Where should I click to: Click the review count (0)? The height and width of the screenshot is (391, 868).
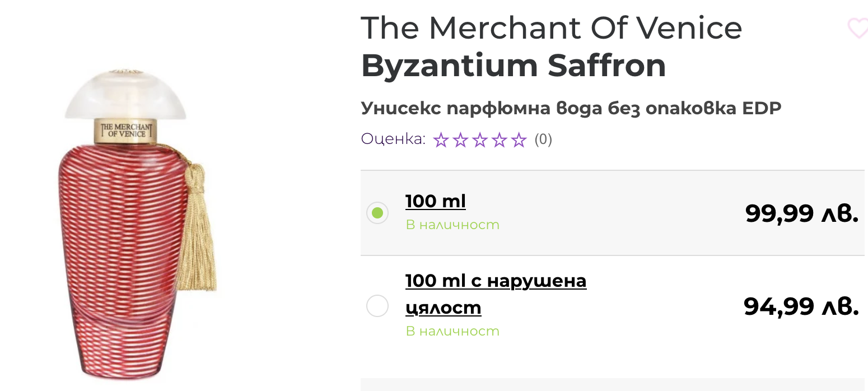[543, 139]
